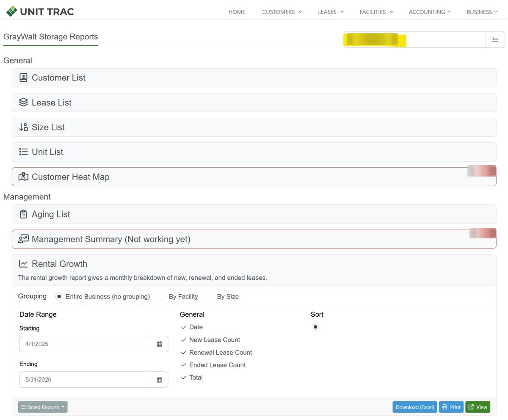This screenshot has width=508, height=420.
Task: Open the Facilities dropdown menu
Action: point(376,12)
